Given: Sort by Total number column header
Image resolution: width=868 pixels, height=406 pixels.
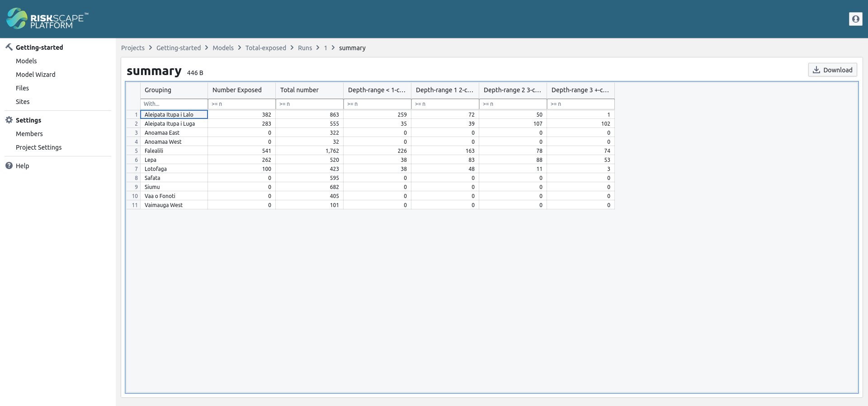Looking at the screenshot, I should tap(310, 90).
